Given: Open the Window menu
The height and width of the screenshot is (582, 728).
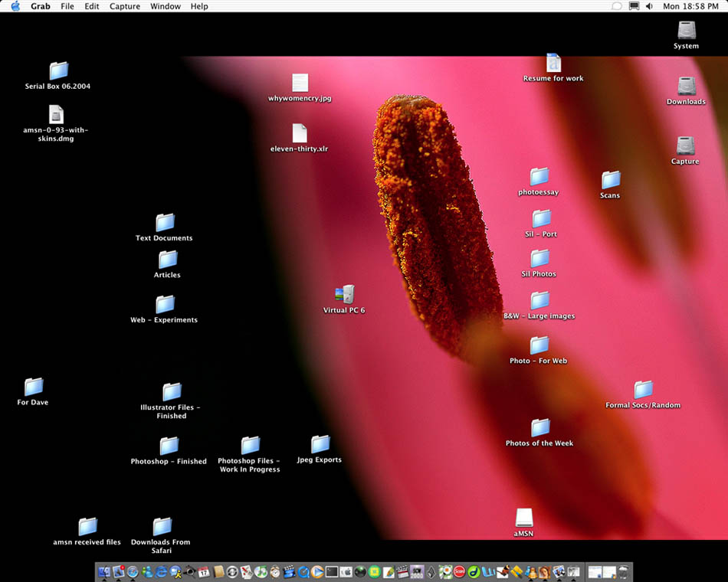Looking at the screenshot, I should (166, 6).
